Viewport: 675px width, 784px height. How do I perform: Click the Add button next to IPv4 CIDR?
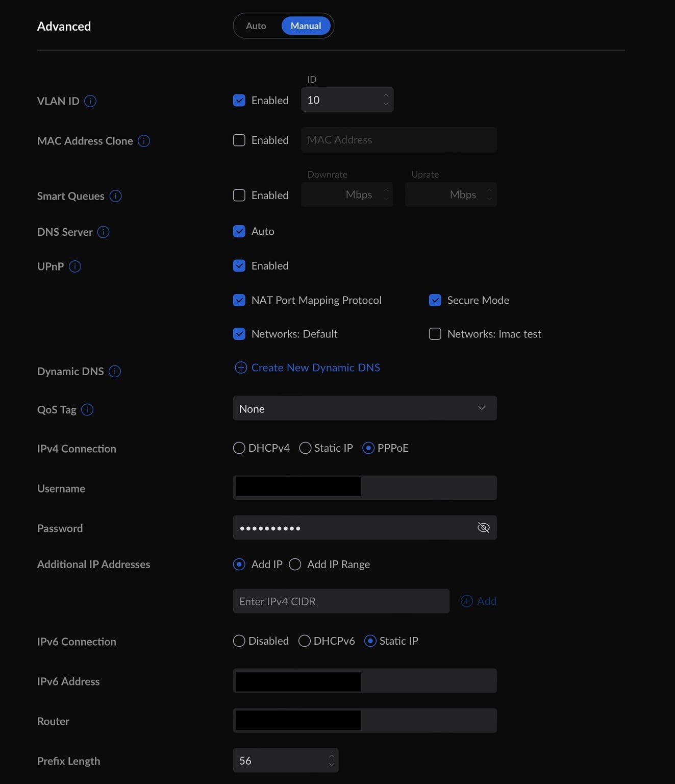[x=479, y=601]
